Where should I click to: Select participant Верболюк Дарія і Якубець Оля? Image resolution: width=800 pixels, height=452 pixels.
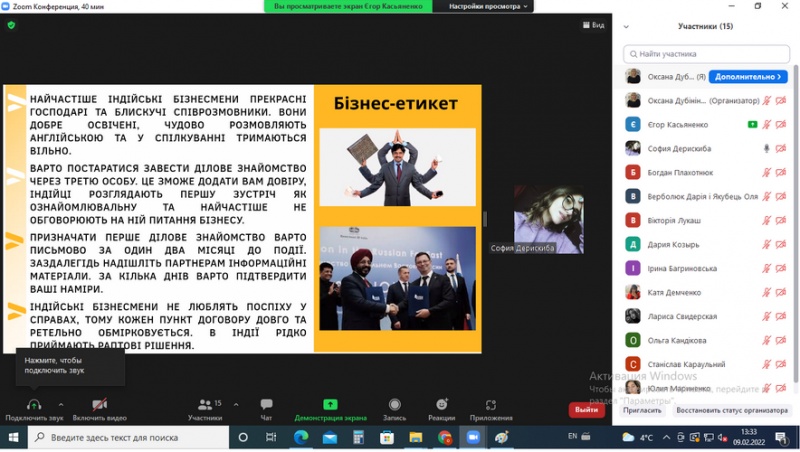[x=706, y=196]
